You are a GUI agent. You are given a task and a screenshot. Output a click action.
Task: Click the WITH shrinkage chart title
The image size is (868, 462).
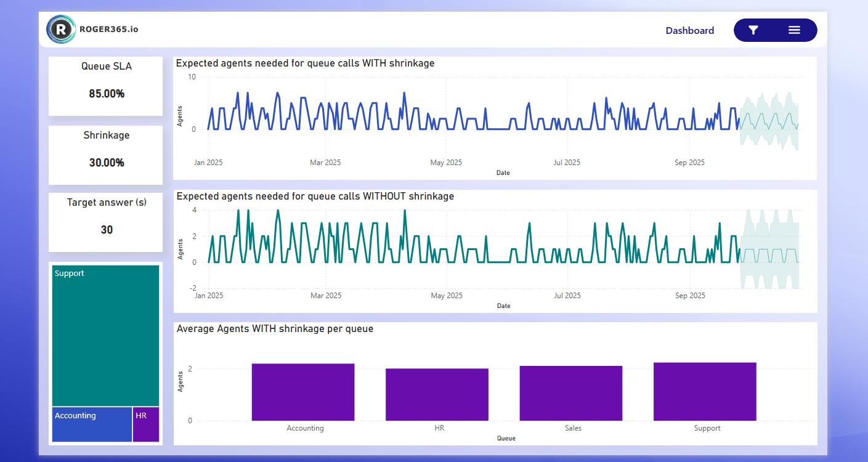click(x=305, y=63)
